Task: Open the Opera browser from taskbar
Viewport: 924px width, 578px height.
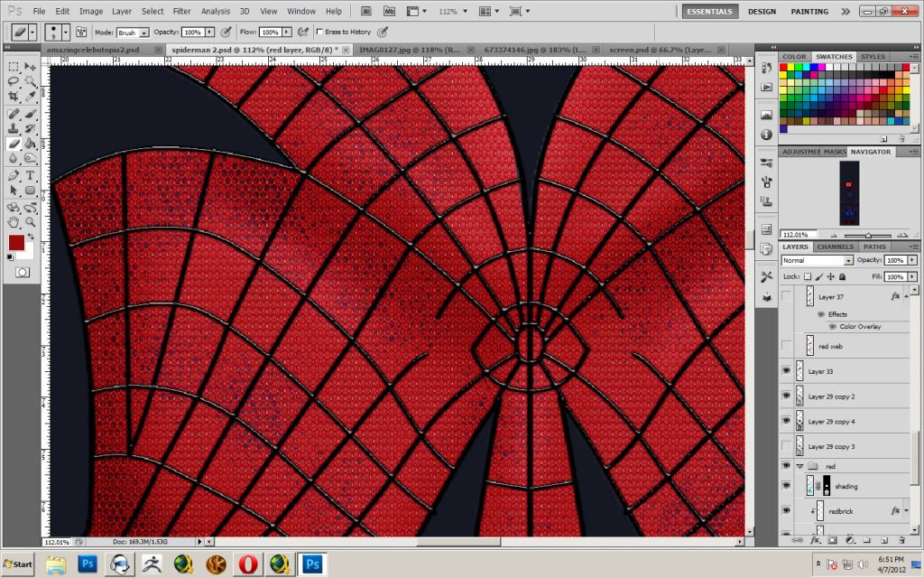Action: [x=248, y=564]
